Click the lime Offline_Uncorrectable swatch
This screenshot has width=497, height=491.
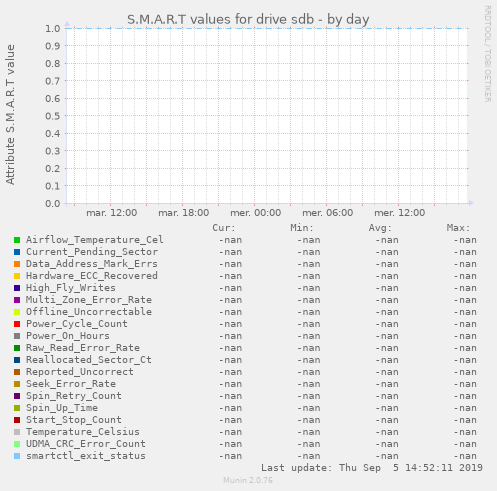[17, 312]
